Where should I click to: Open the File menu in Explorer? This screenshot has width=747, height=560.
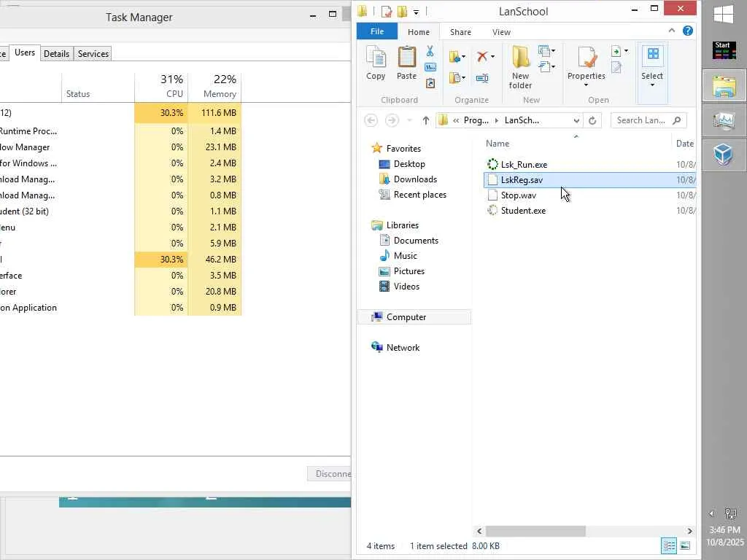click(377, 31)
